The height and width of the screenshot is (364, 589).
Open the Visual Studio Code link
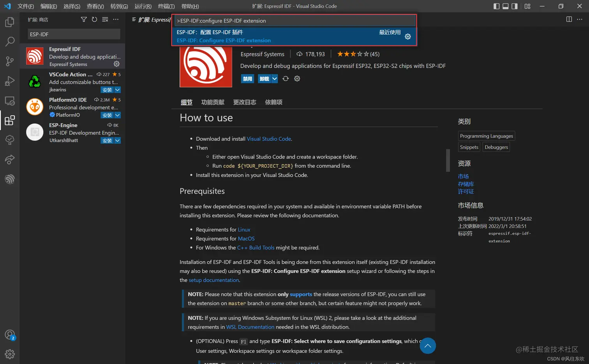click(x=269, y=139)
